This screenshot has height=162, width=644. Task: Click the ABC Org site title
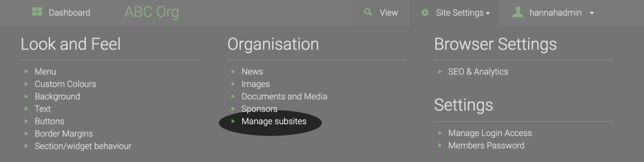point(152,12)
